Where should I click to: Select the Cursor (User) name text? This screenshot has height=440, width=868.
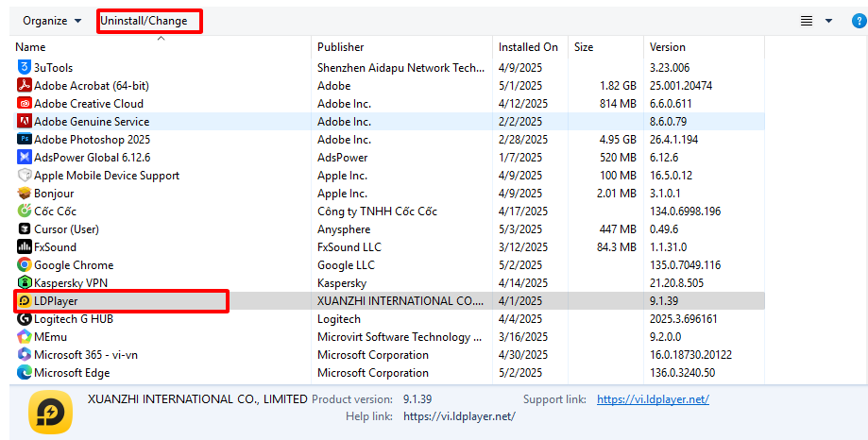point(66,229)
